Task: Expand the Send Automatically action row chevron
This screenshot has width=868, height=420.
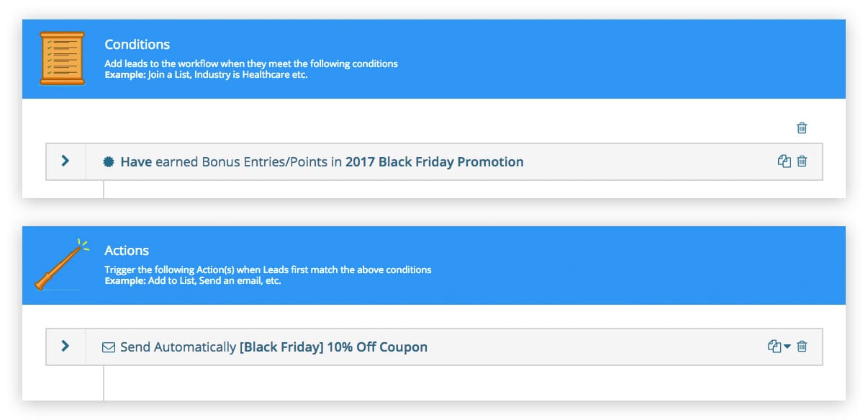Action: pos(65,346)
